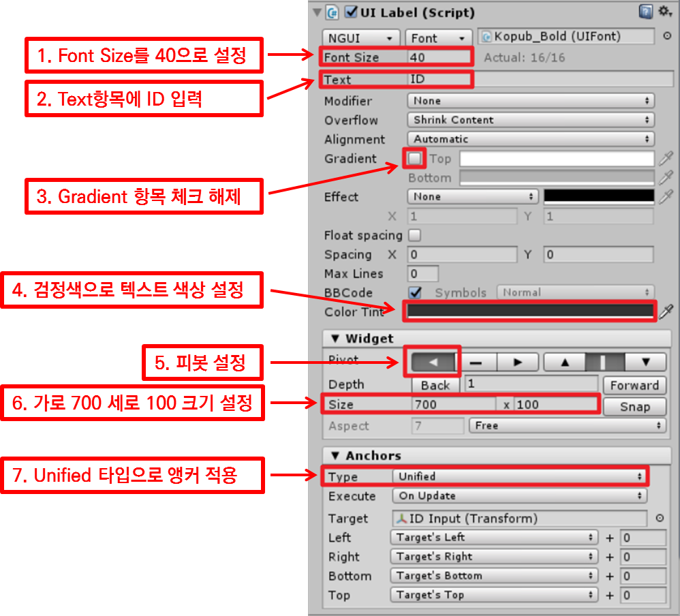Collapse the Widget section
The width and height of the screenshot is (680, 616).
pos(335,339)
